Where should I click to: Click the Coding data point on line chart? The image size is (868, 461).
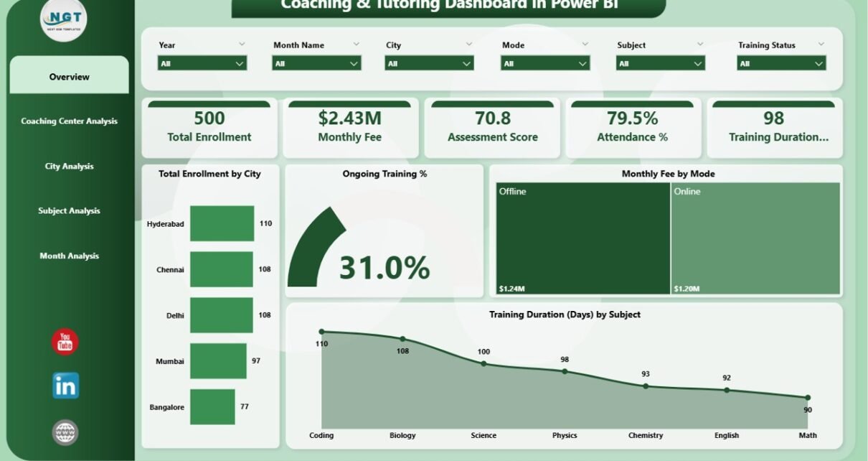coord(321,332)
